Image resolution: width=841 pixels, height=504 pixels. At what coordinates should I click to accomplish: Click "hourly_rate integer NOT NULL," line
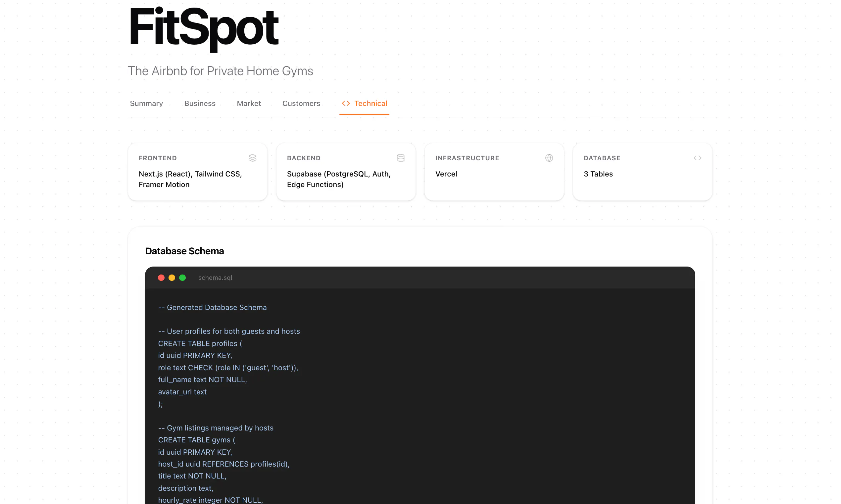click(211, 500)
